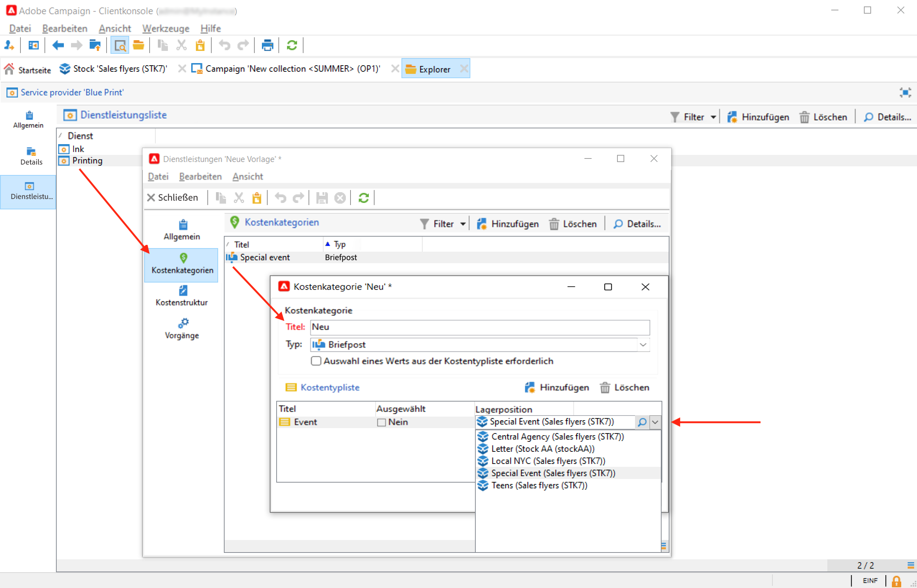Click the green refresh icon in main toolbar
The width and height of the screenshot is (917, 588).
tap(292, 46)
